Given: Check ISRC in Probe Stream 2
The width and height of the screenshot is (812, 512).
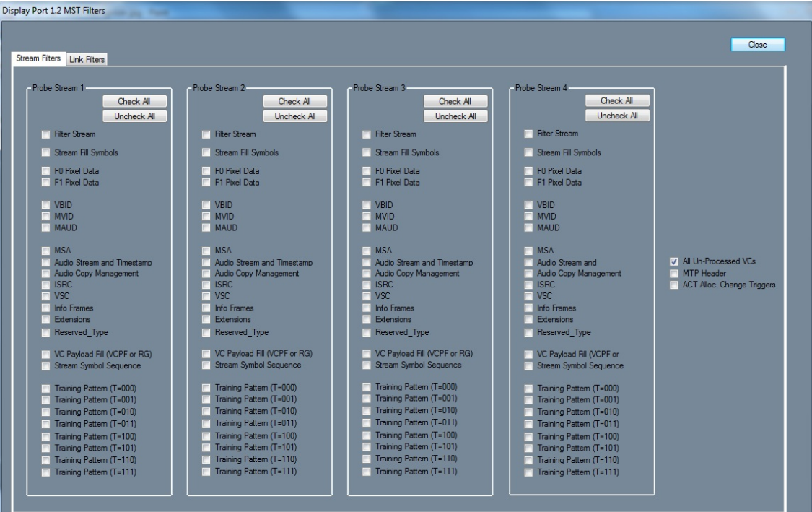Looking at the screenshot, I should [x=206, y=285].
